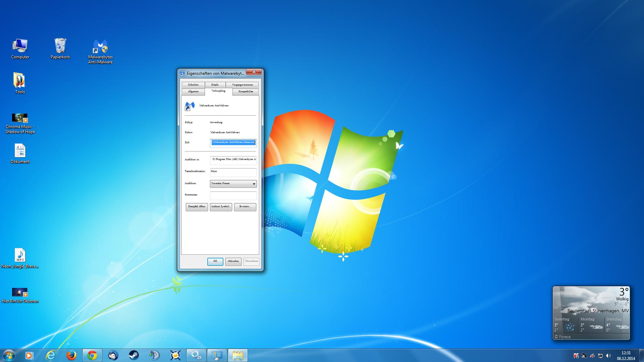
Task: Launch Windows Media Player from taskbar
Action: pyautogui.click(x=29, y=355)
